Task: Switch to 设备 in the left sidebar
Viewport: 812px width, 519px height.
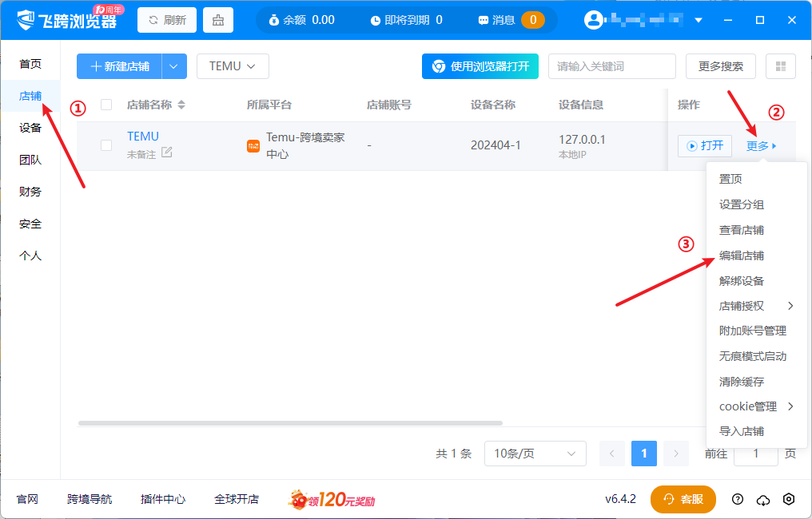Action: pyautogui.click(x=30, y=128)
